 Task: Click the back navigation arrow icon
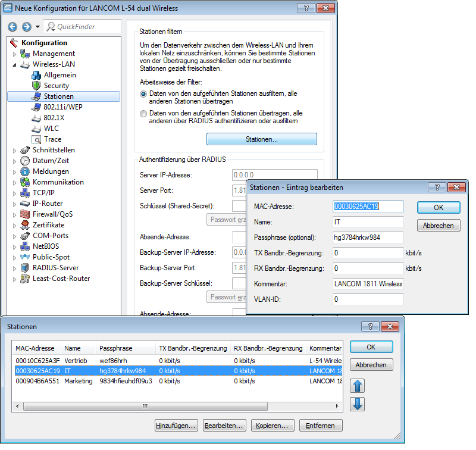12,27
